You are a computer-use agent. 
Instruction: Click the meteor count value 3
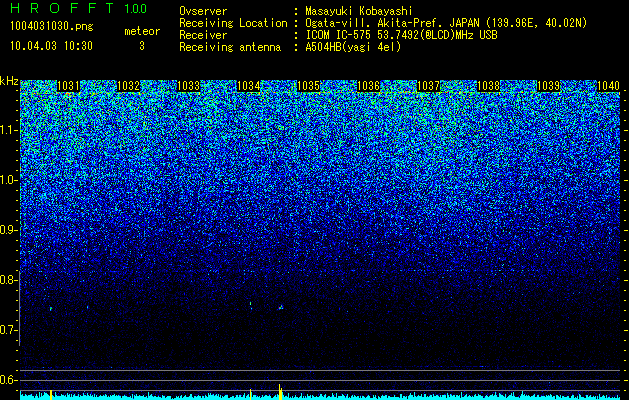[x=142, y=46]
